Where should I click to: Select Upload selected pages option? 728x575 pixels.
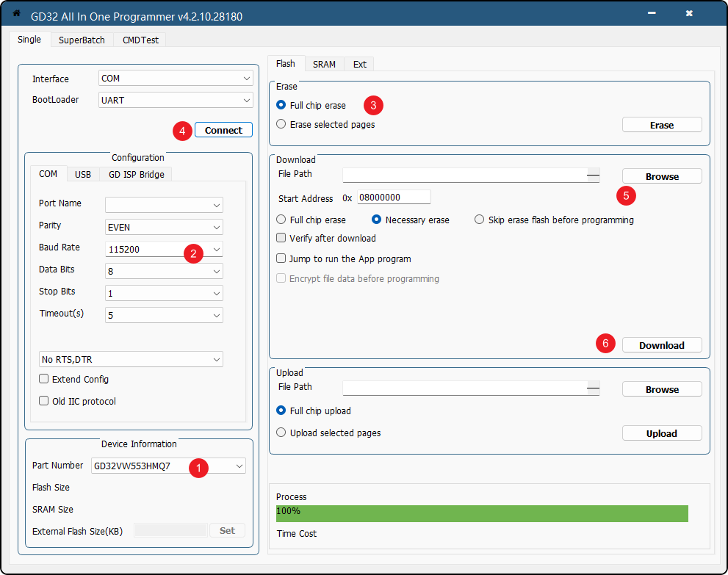281,433
